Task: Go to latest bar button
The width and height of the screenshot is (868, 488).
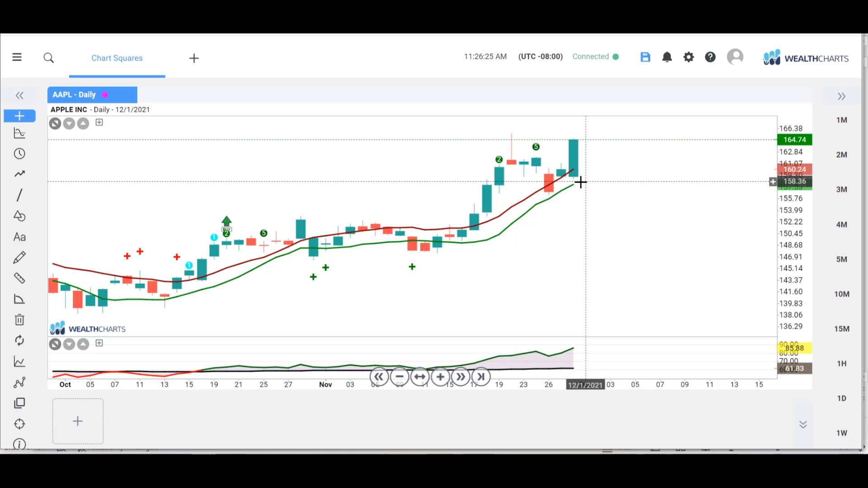Action: coord(481,377)
